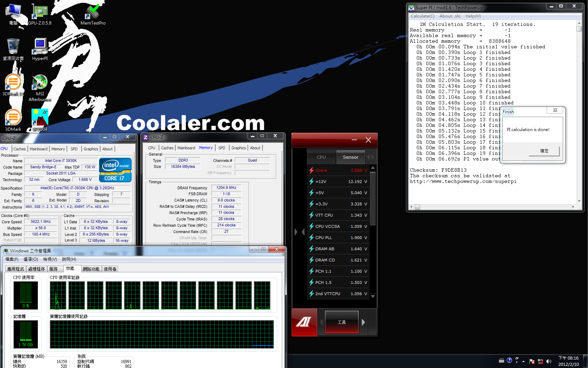Click the network tray icon

click(540, 361)
